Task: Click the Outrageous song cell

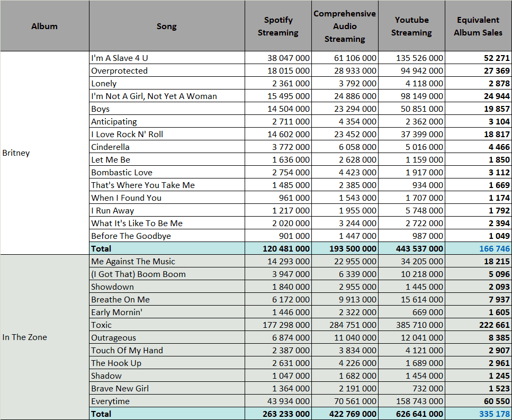Action: [167, 338]
